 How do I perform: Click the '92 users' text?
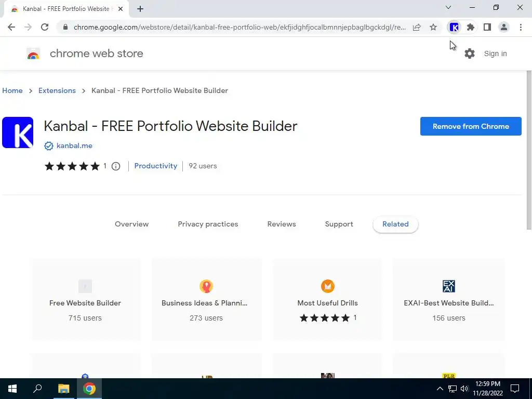coord(203,166)
